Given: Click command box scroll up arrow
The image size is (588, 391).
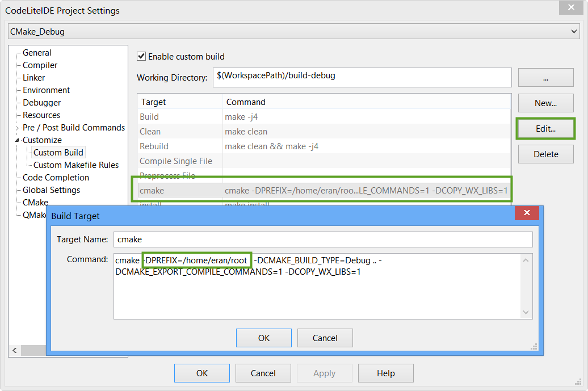Looking at the screenshot, I should pos(526,260).
